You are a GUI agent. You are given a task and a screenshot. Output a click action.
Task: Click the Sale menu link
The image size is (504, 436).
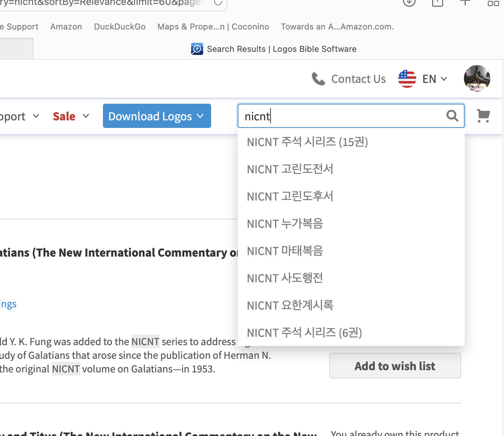(x=64, y=116)
